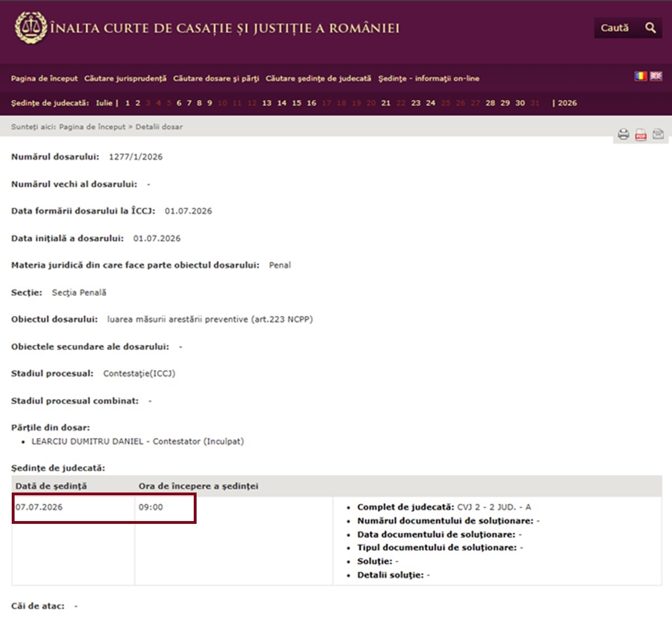Click party LEARCIU DUMITRU DANIEL entry

click(138, 442)
